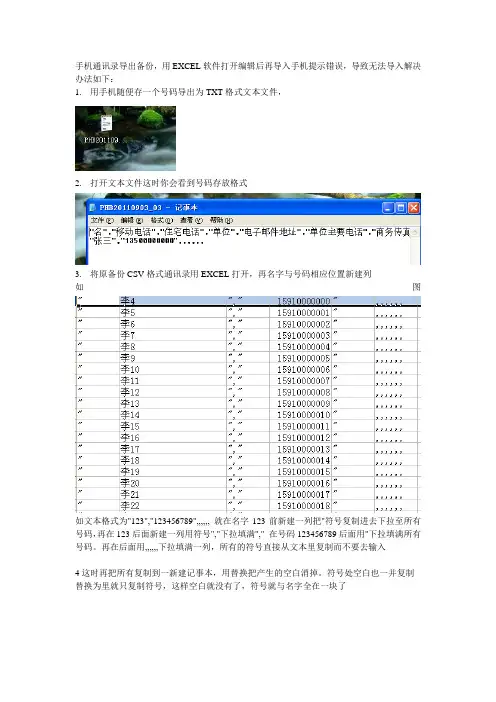Image resolution: width=496 pixels, height=702 pixels.
Task: Select cell 李12
Action: [173, 392]
